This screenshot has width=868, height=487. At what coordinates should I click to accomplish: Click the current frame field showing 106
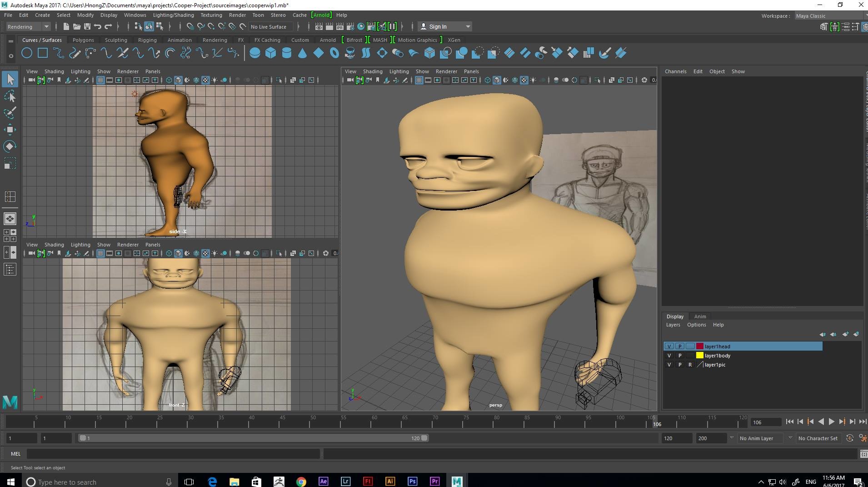point(765,422)
